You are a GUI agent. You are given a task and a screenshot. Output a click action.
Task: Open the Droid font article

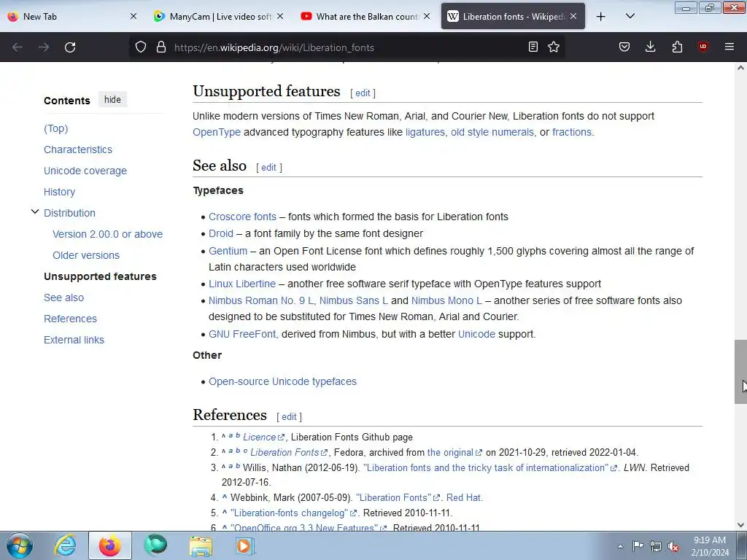coord(221,233)
